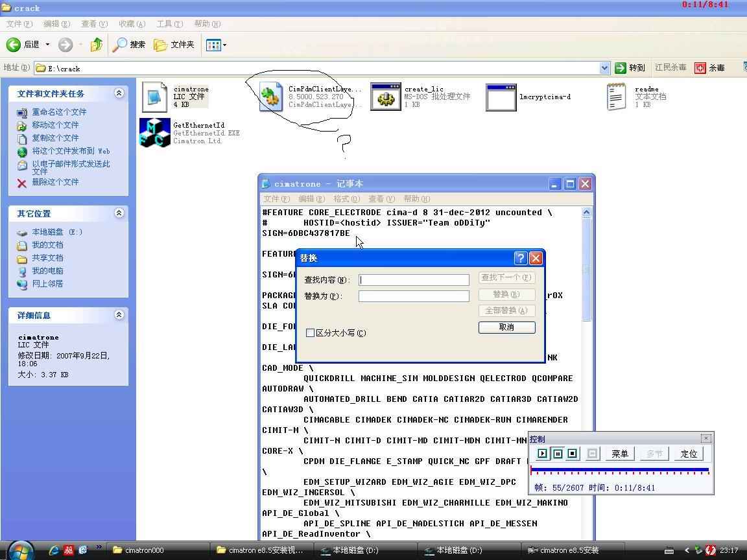
Task: Click Pause icon in 控制 panel
Action: click(x=558, y=453)
